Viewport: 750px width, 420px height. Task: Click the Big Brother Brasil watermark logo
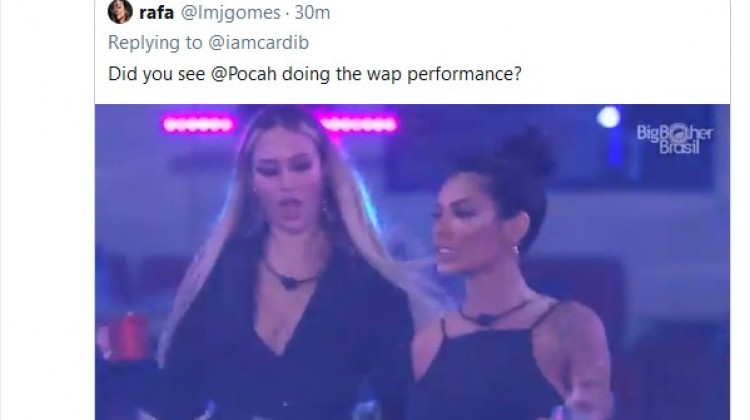[x=674, y=139]
